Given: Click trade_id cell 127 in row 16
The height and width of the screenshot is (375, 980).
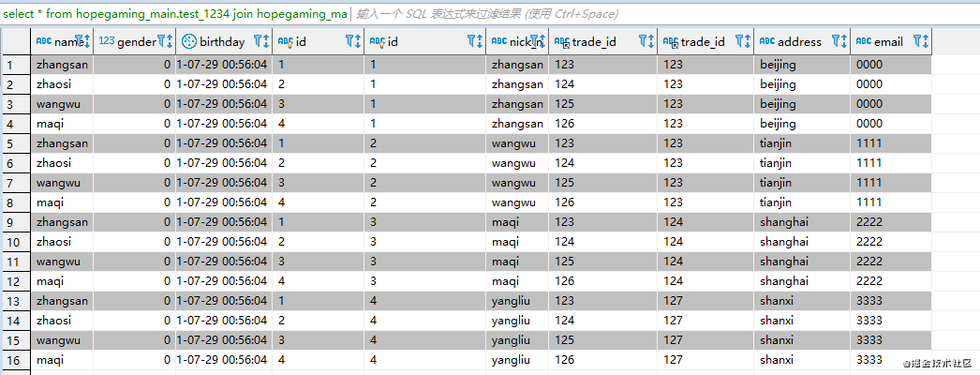Looking at the screenshot, I should coord(705,360).
